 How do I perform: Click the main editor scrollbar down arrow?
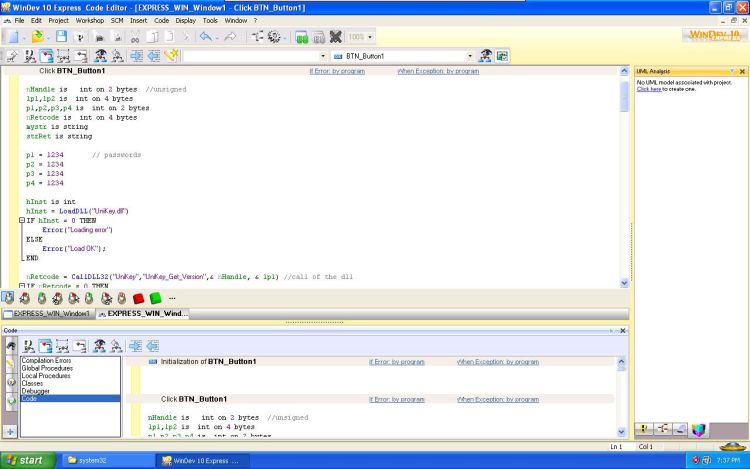click(624, 283)
